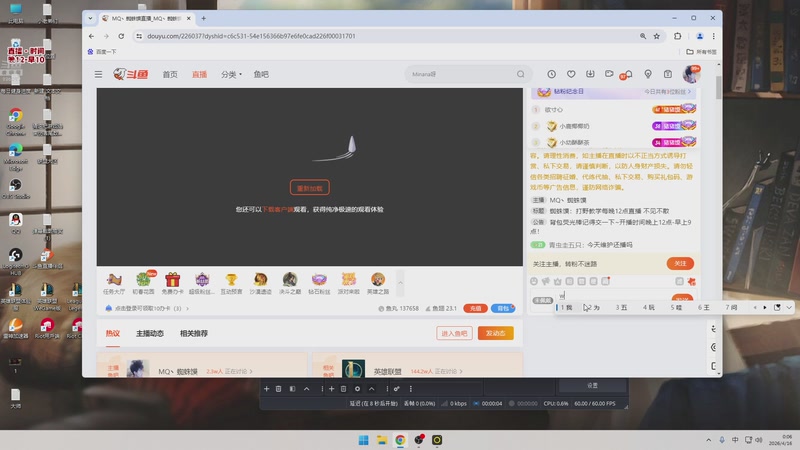Open Chrome tab search dropdown arrow
The image size is (800, 450).
[90, 18]
